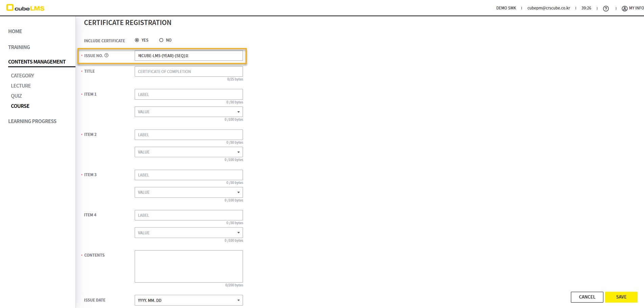Open the Training menu item
The image size is (644, 308).
pyautogui.click(x=19, y=47)
